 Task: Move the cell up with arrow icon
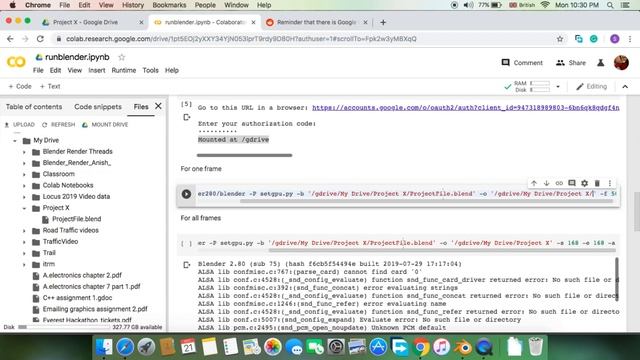click(x=534, y=183)
